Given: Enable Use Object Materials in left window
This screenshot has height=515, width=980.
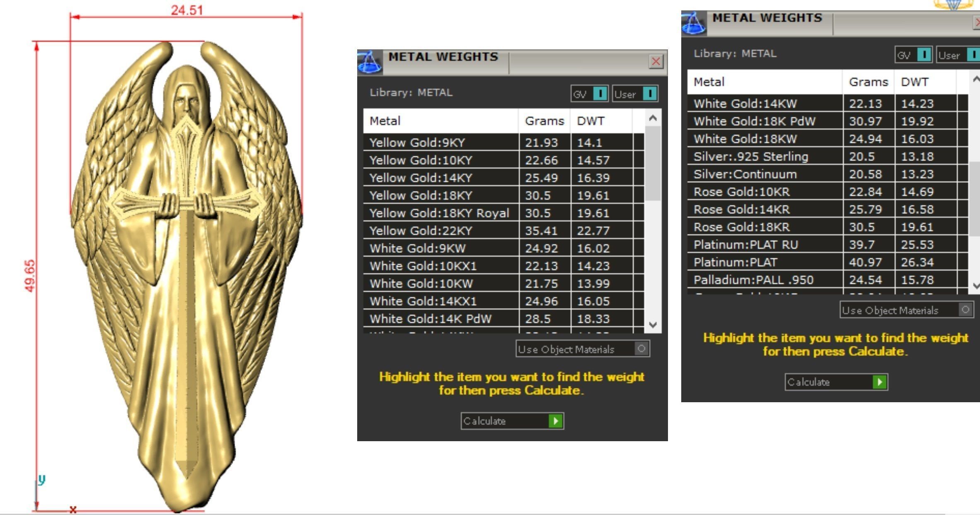Looking at the screenshot, I should 583,349.
